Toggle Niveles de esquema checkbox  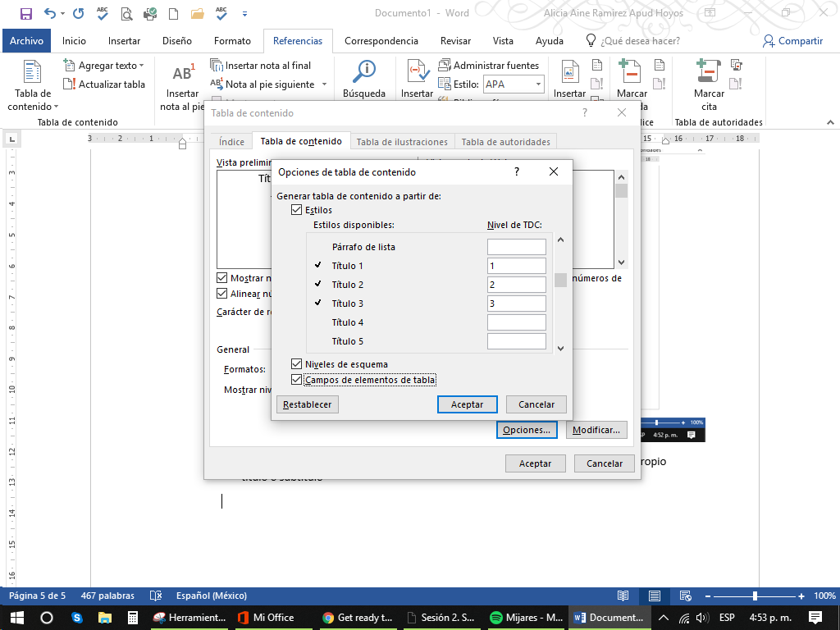296,364
